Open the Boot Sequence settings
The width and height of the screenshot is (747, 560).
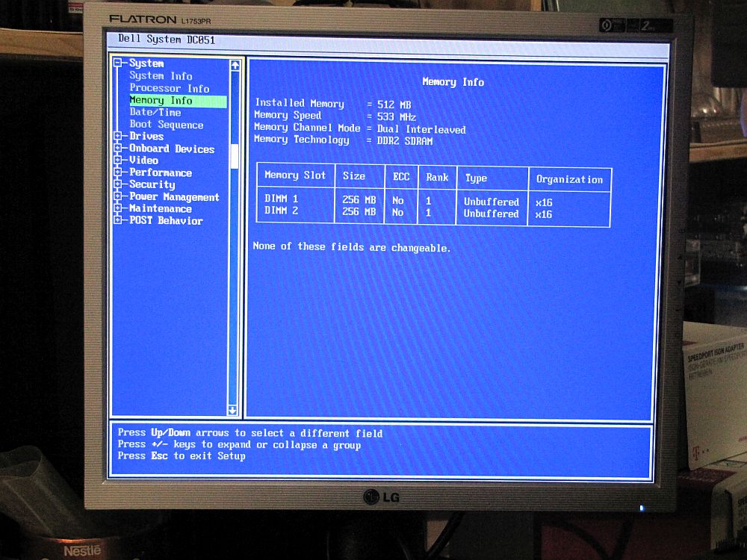tap(167, 124)
